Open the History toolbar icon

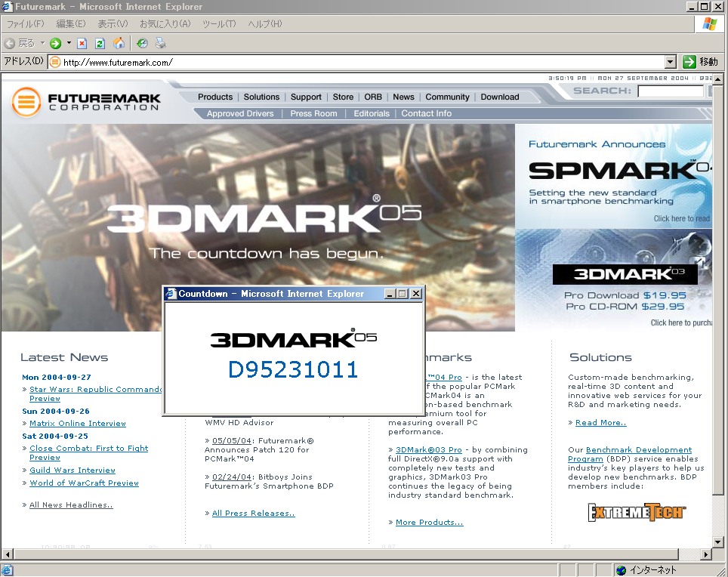click(142, 43)
